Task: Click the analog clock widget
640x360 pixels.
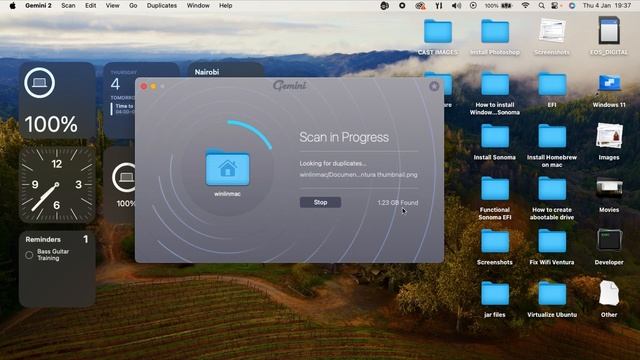Action: tap(57, 184)
